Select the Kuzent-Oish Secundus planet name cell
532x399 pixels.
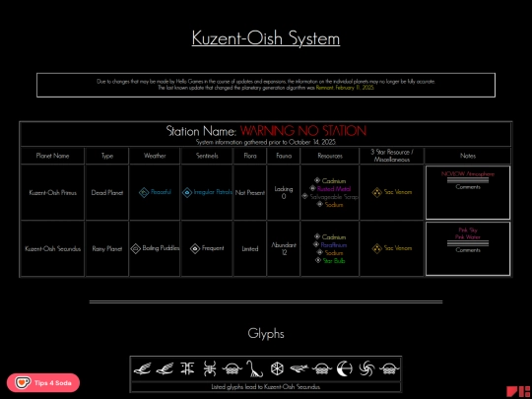click(52, 248)
